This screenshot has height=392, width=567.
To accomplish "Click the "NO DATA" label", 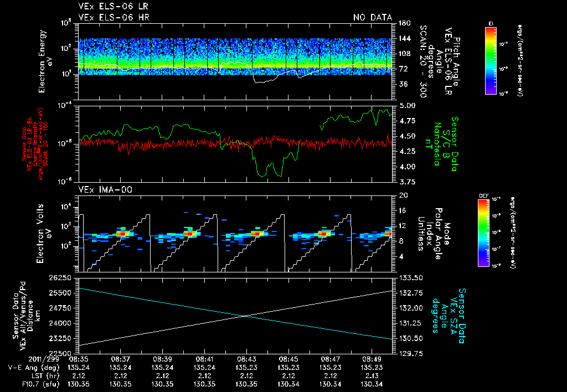I will [x=373, y=17].
